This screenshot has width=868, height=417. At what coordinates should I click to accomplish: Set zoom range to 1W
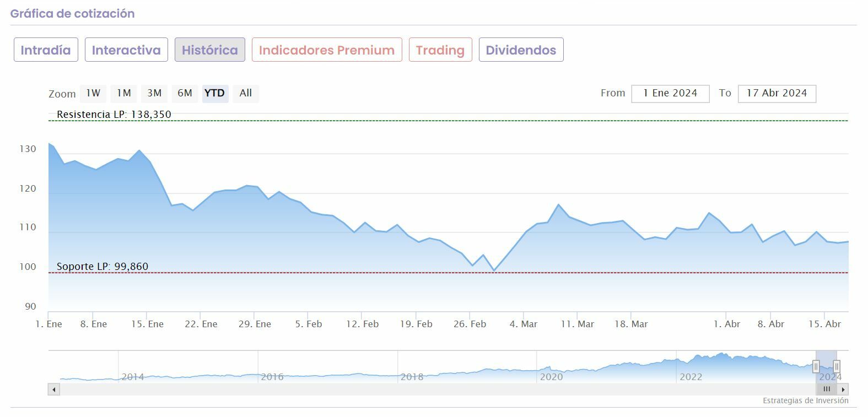point(93,93)
